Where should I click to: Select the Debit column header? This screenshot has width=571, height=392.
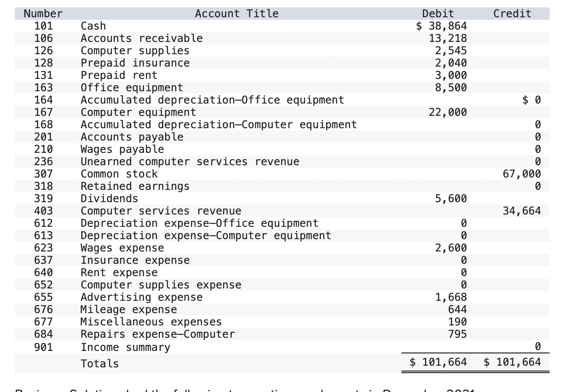pyautogui.click(x=437, y=13)
